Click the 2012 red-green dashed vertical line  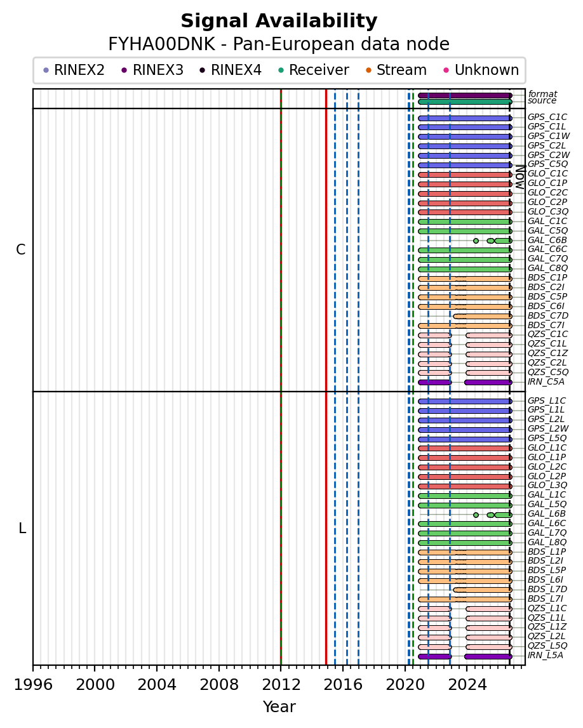coord(281,376)
